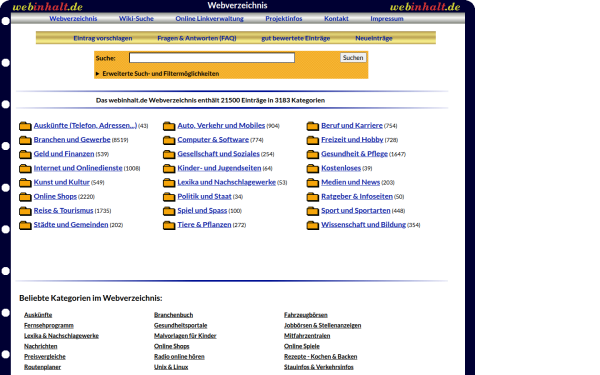
Task: Click the folder icon next to Ratgeber & Infoseiten
Action: pos(313,197)
